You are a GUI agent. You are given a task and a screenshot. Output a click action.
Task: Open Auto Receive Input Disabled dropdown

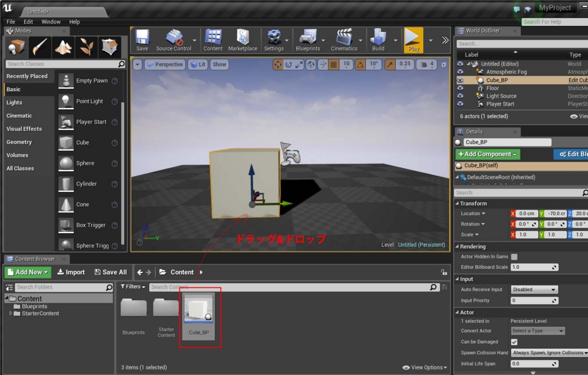(x=535, y=289)
